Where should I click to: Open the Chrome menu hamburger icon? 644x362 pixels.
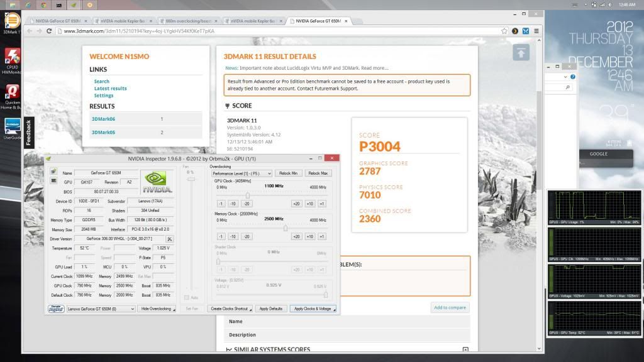pos(536,31)
